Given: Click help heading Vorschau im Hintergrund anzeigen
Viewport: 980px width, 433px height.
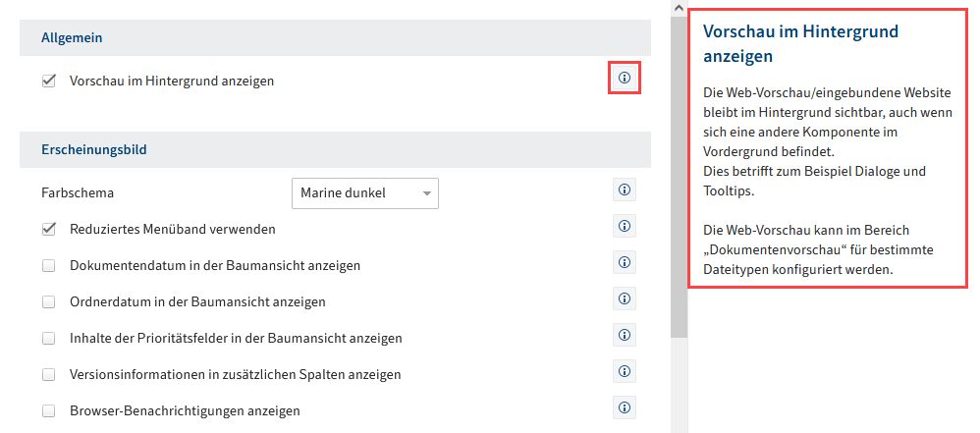Looking at the screenshot, I should pos(800,44).
